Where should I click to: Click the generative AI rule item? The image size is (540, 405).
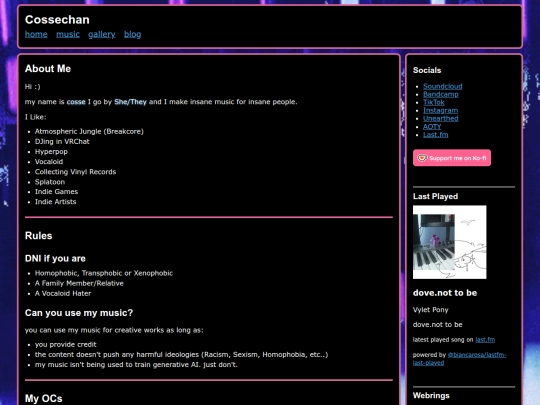click(136, 364)
